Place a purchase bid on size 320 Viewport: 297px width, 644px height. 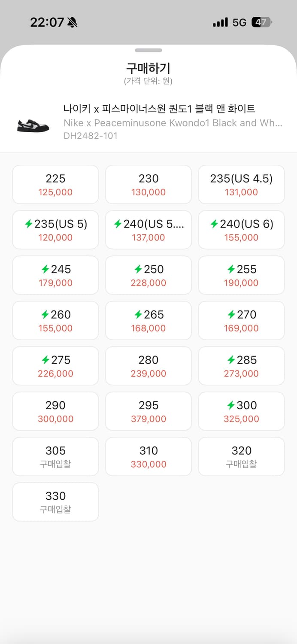pos(241,456)
